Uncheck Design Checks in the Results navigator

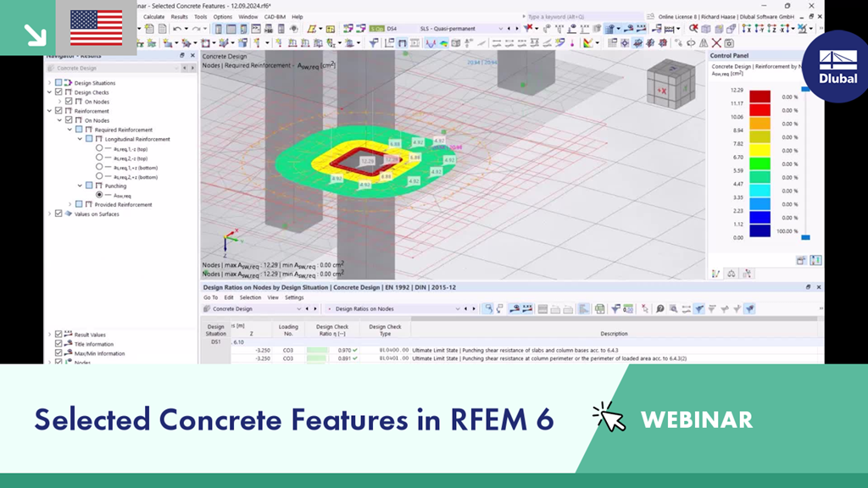(58, 92)
